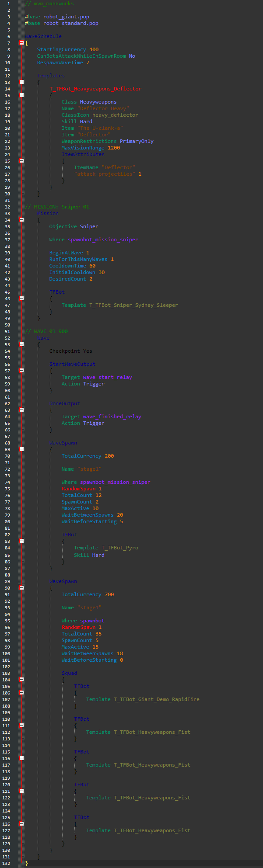The height and width of the screenshot is (868, 263).
Task: Fold the Squad block marker
Action: click(x=21, y=680)
